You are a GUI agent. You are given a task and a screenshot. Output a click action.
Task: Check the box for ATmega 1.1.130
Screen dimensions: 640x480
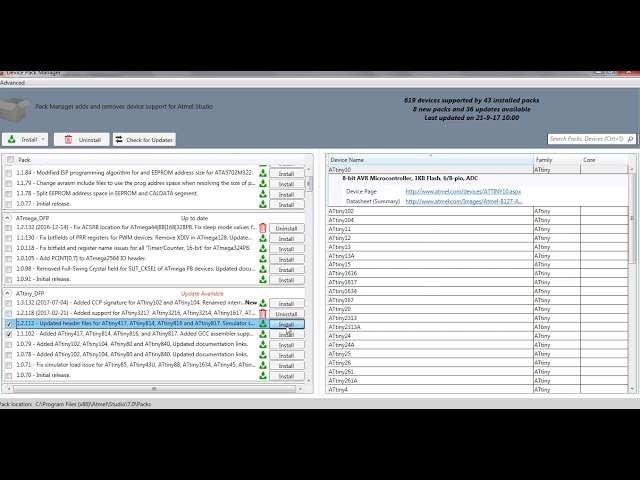(x=9, y=238)
